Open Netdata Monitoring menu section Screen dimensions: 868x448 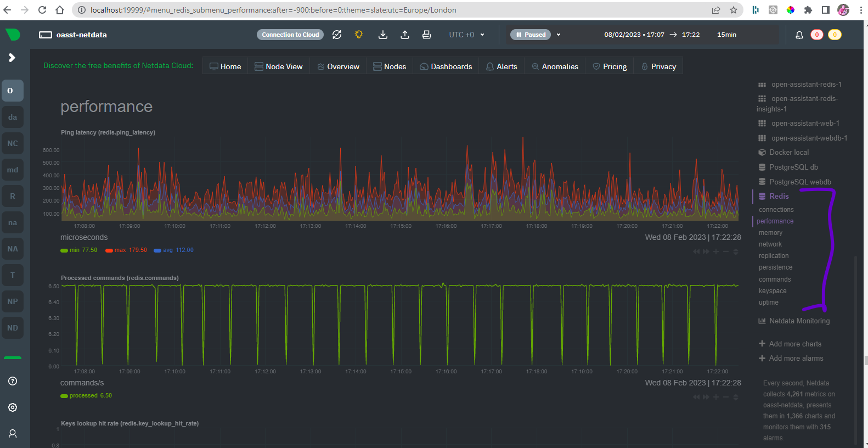(x=794, y=321)
